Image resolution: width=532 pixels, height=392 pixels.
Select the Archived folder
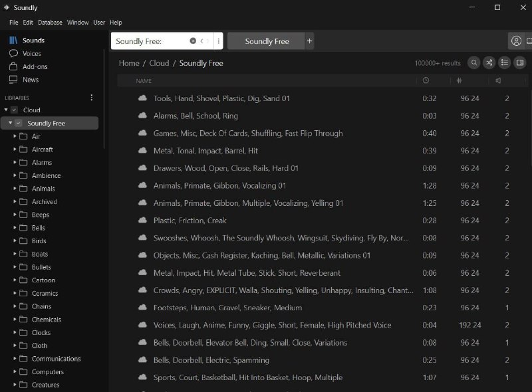coord(45,202)
